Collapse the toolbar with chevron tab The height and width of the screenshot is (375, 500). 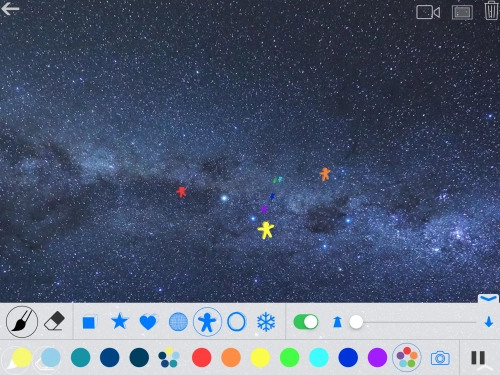point(488,299)
